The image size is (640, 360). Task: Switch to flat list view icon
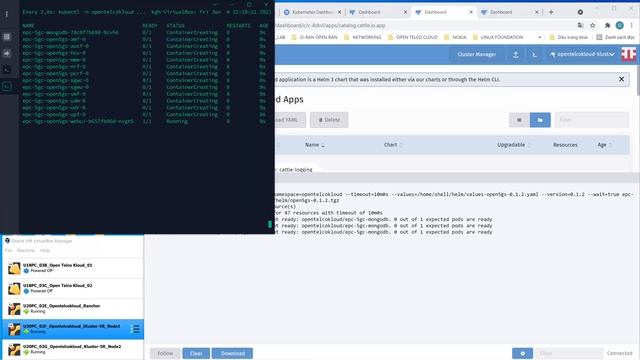[519, 120]
